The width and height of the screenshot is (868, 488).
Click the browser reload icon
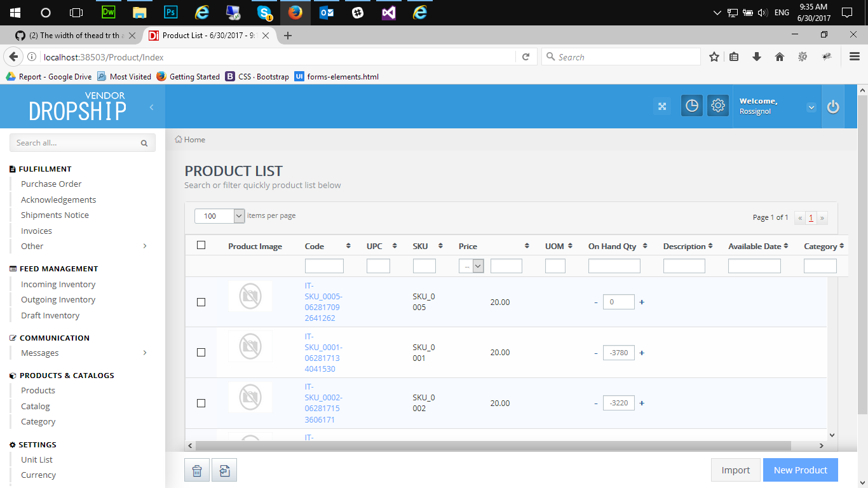[x=526, y=57]
